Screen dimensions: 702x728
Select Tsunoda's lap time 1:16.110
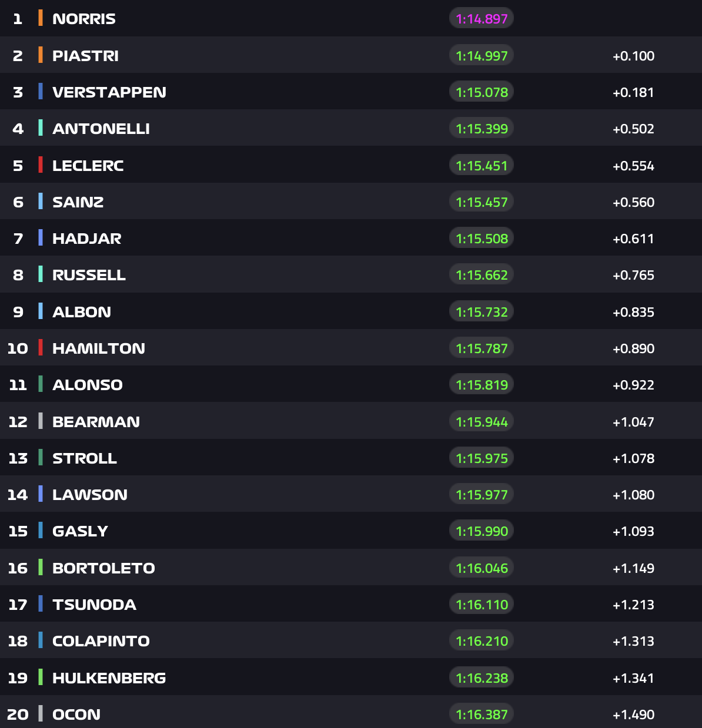482,605
